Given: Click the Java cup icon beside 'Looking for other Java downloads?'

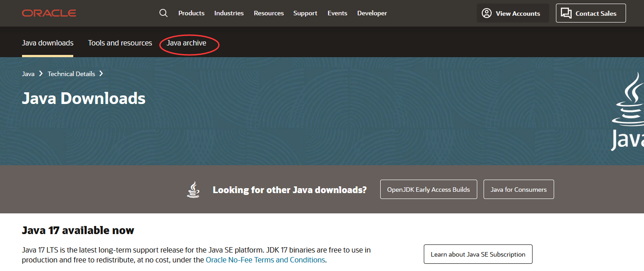Looking at the screenshot, I should tap(193, 190).
